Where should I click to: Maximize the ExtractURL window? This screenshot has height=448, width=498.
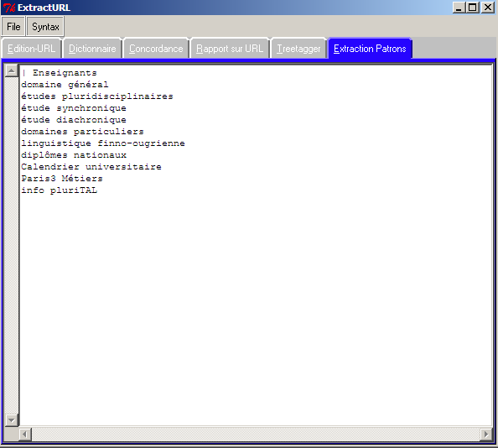tap(473, 8)
